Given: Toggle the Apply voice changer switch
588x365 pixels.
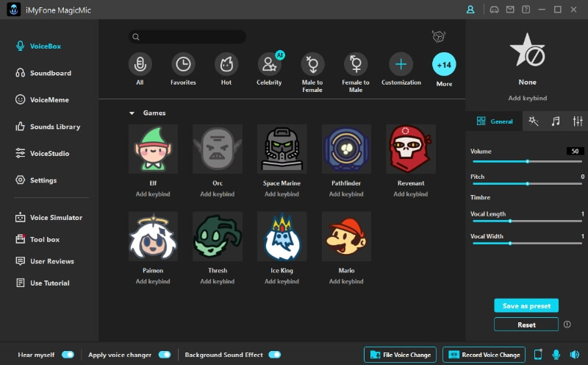Looking at the screenshot, I should coord(165,355).
